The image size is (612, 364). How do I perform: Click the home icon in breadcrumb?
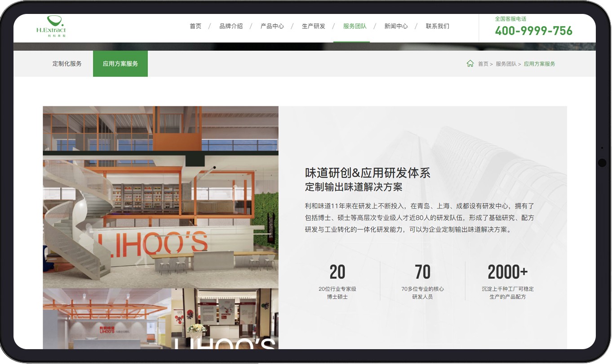click(x=470, y=64)
